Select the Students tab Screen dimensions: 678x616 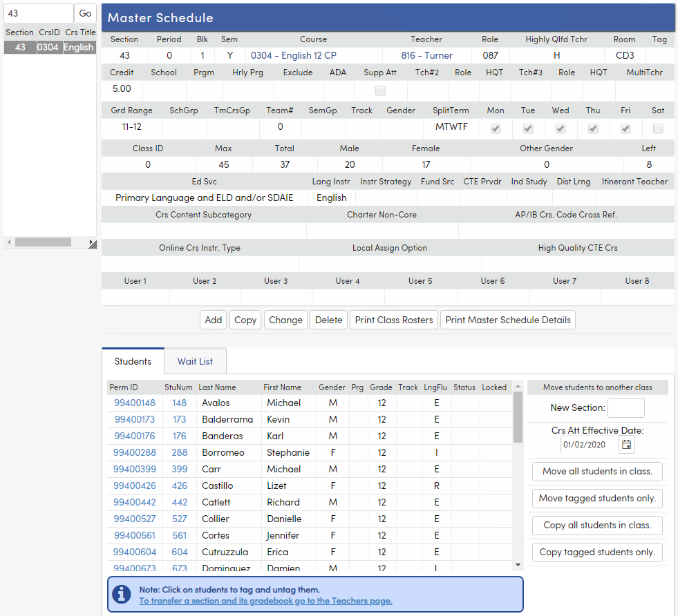pos(133,360)
